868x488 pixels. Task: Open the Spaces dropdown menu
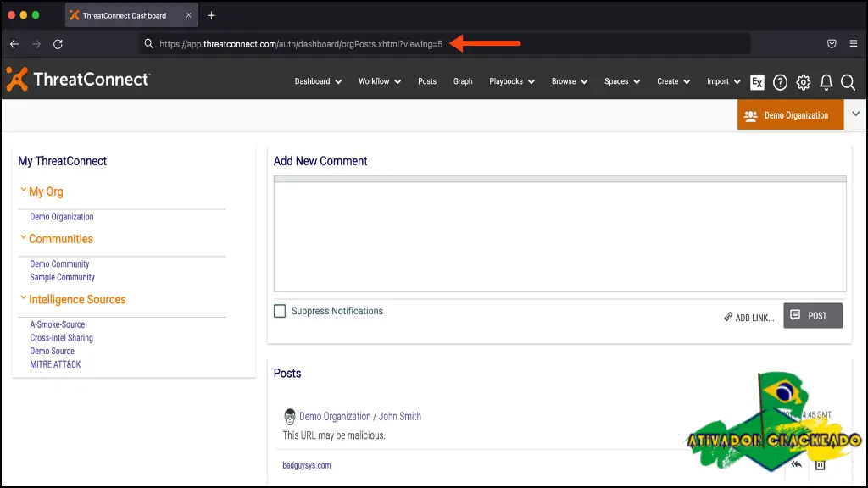621,81
